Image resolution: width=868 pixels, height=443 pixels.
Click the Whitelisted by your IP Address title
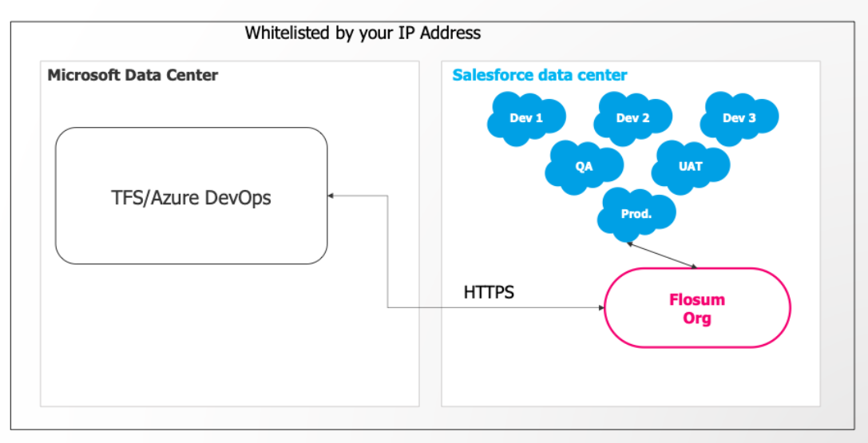pos(363,33)
